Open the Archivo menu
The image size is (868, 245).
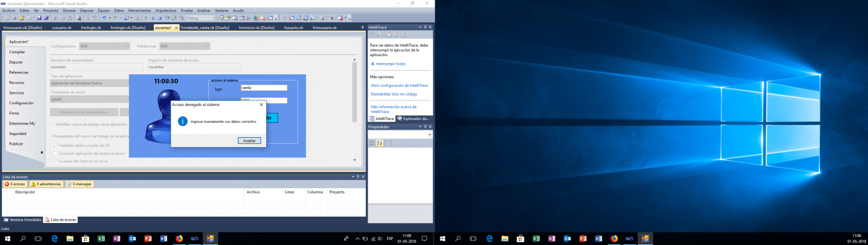click(9, 10)
